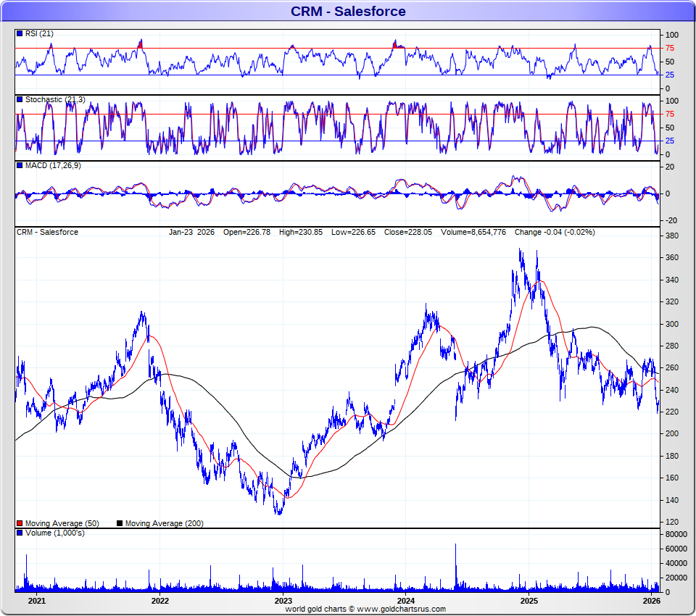Click the 2021 year label on time axis
Screen dimensions: 696x616
coord(37,601)
